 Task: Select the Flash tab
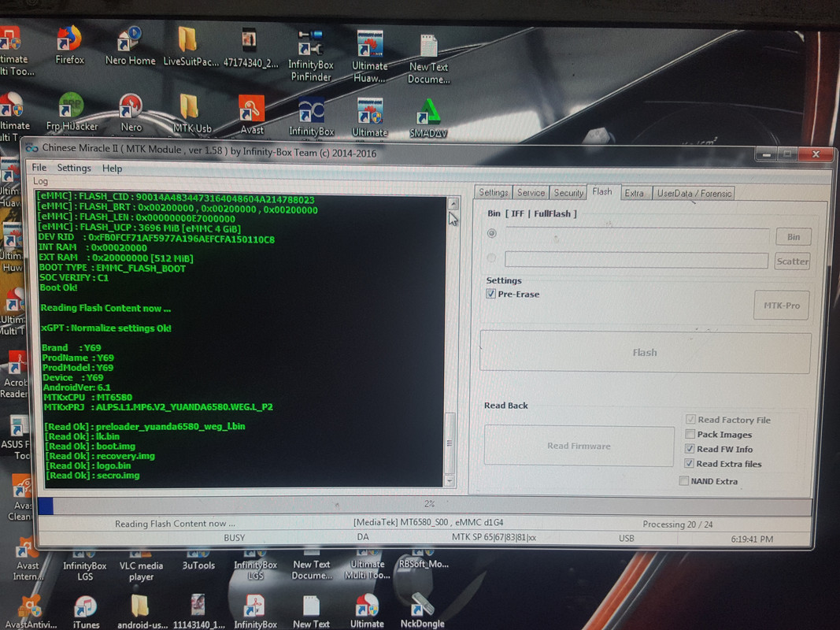pyautogui.click(x=602, y=191)
